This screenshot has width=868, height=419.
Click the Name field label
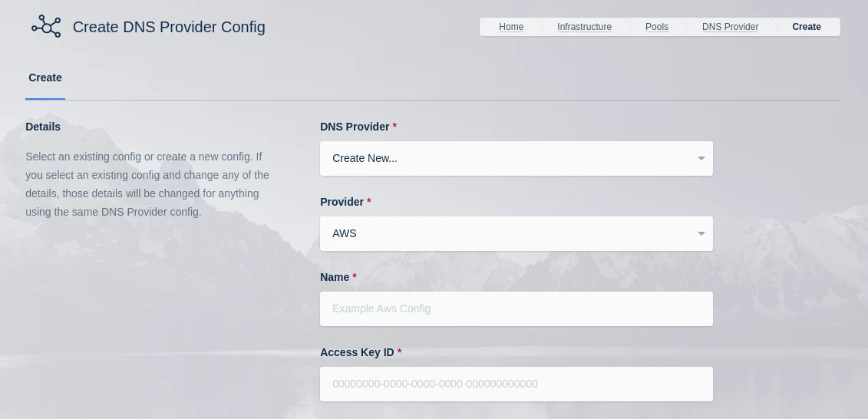(335, 277)
